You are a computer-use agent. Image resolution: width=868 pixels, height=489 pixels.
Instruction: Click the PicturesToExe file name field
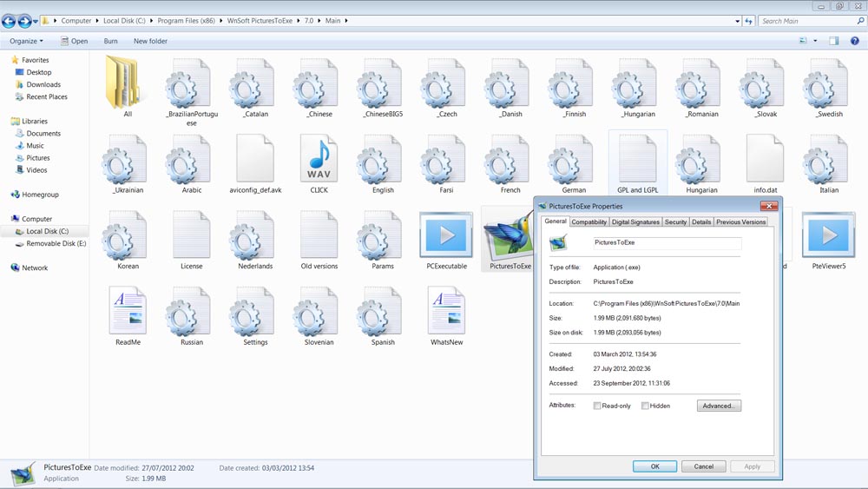tap(667, 242)
